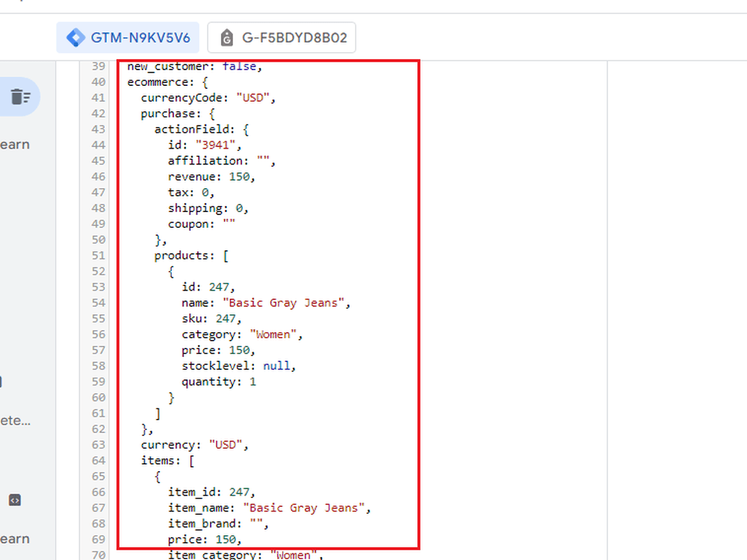Click the null stocklevel value
Viewport: 747px width, 560px height.
(x=276, y=366)
